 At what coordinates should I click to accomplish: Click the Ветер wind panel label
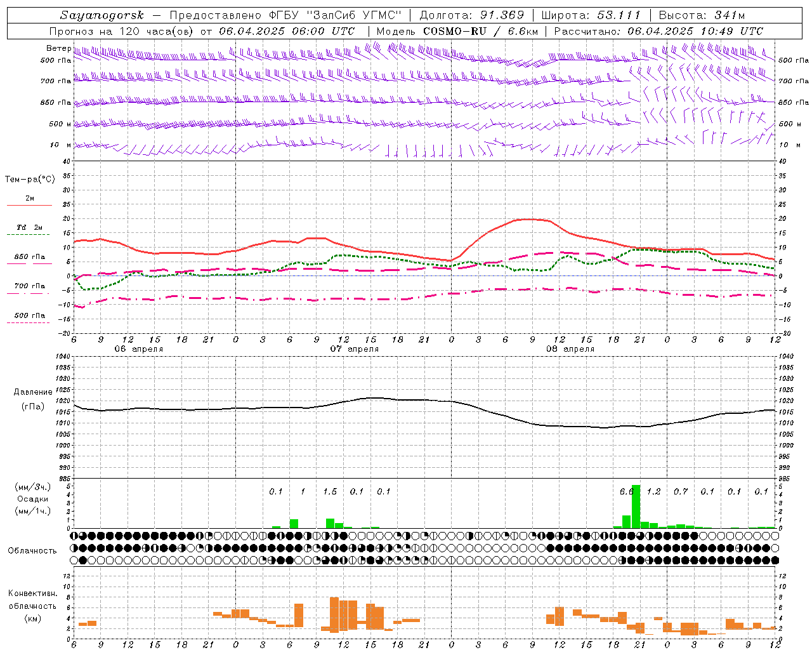(x=58, y=48)
